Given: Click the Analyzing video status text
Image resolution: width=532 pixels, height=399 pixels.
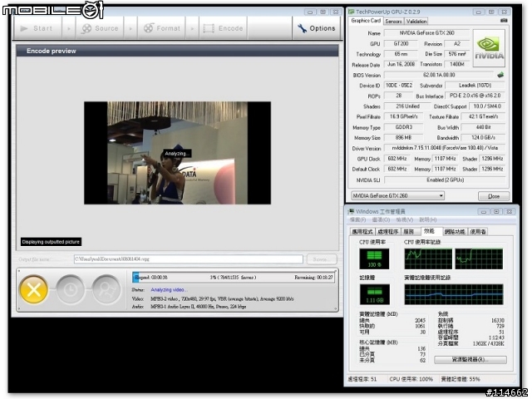Looking at the screenshot, I should point(169,290).
